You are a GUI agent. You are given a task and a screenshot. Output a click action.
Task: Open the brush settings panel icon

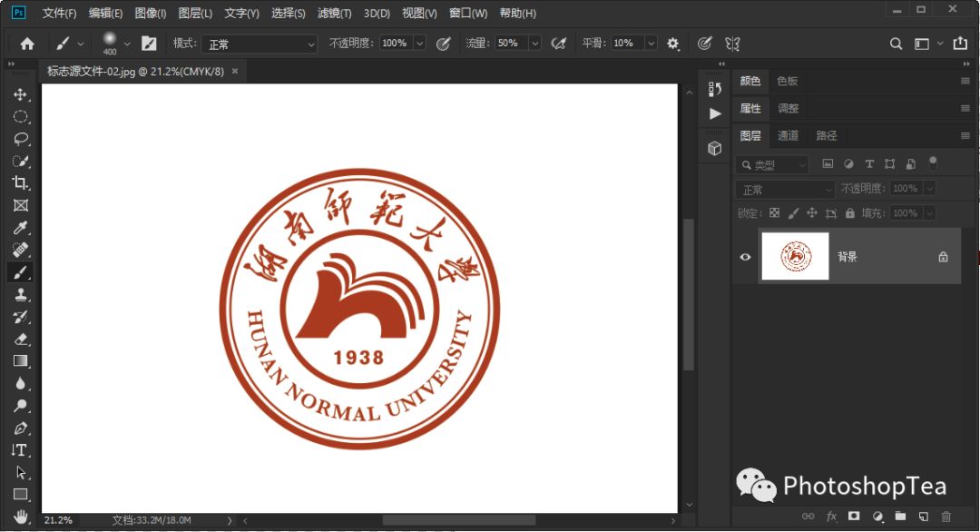pyautogui.click(x=149, y=44)
